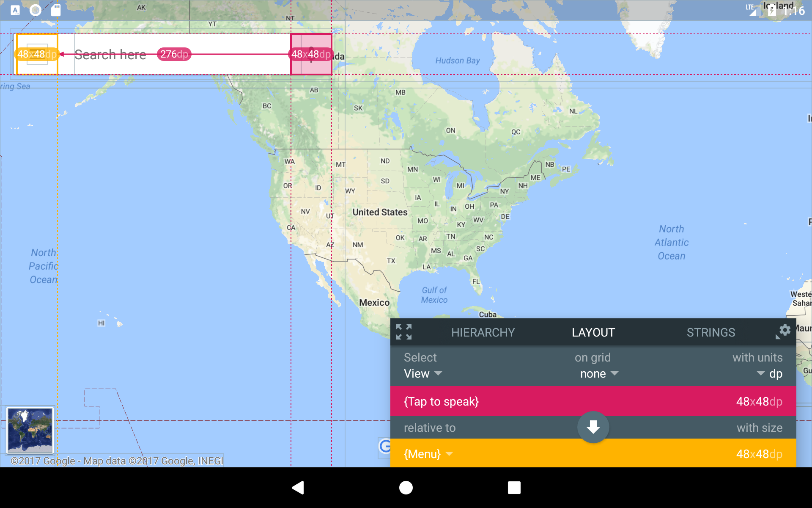Click the keyboard A status bar icon

(x=15, y=10)
